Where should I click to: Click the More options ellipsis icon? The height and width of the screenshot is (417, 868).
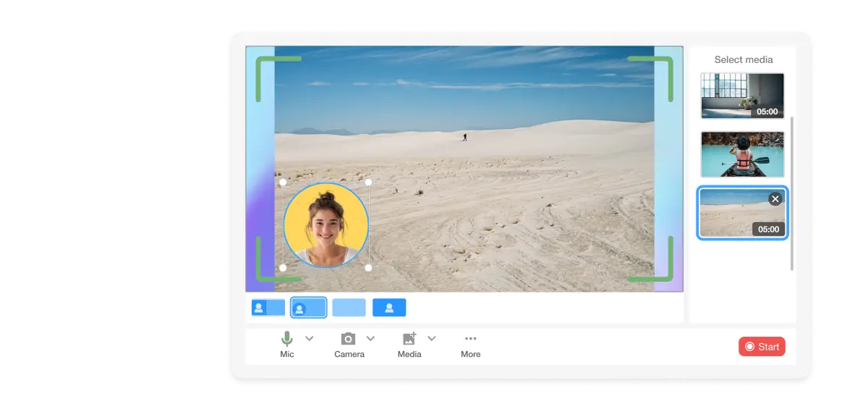click(x=471, y=337)
